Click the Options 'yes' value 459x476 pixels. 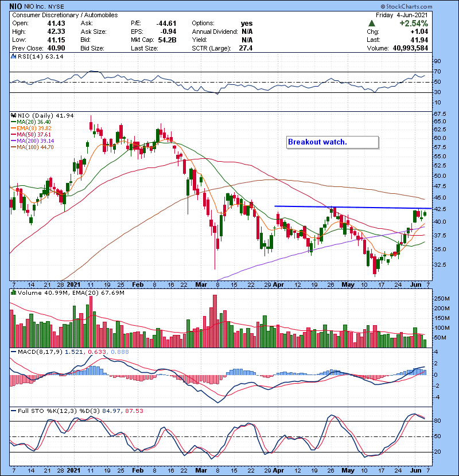click(247, 24)
